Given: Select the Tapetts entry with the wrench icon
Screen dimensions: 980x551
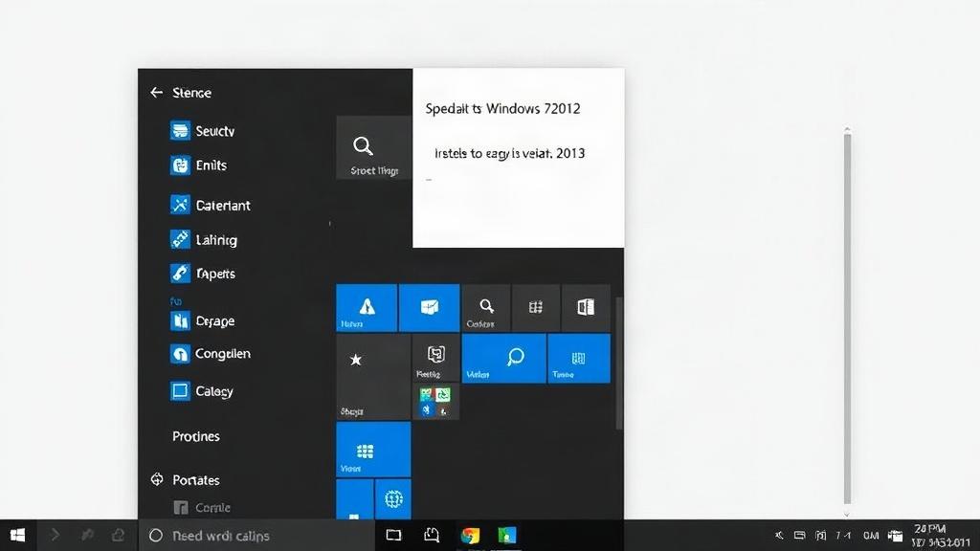Looking at the screenshot, I should click(203, 273).
